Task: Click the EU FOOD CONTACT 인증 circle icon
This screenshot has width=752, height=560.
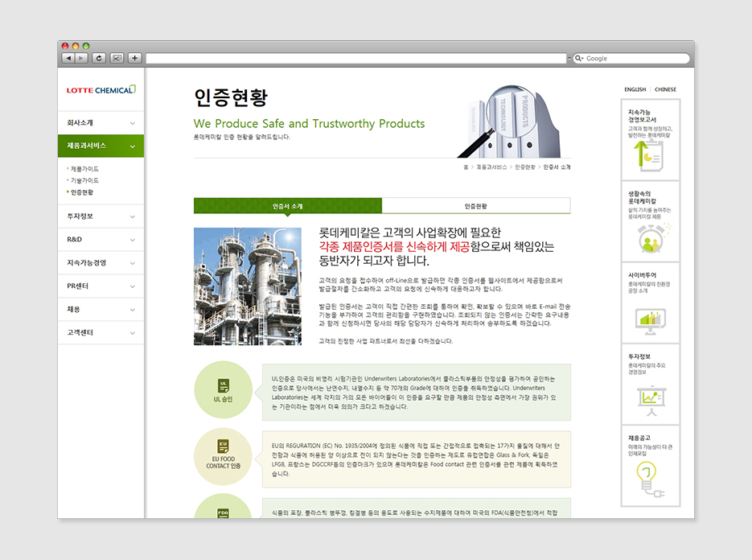Action: [x=223, y=456]
